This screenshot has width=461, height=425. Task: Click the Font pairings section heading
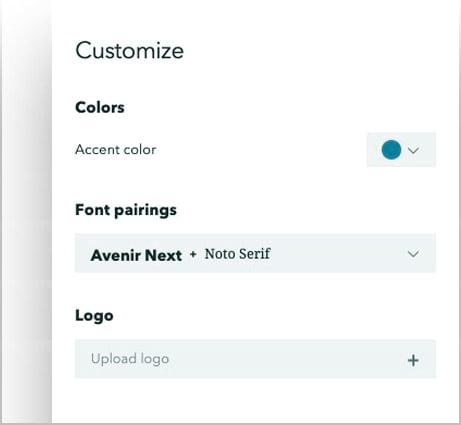(126, 210)
